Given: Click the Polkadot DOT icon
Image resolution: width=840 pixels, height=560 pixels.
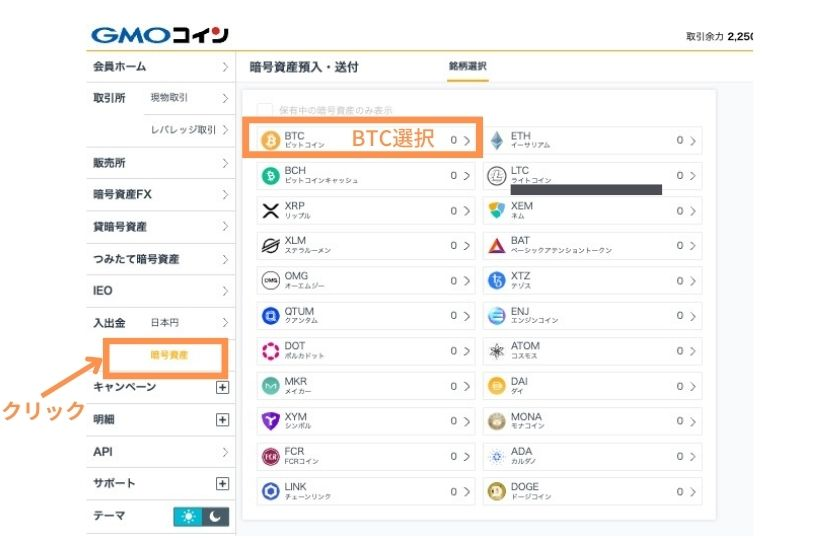Looking at the screenshot, I should coord(271,351).
